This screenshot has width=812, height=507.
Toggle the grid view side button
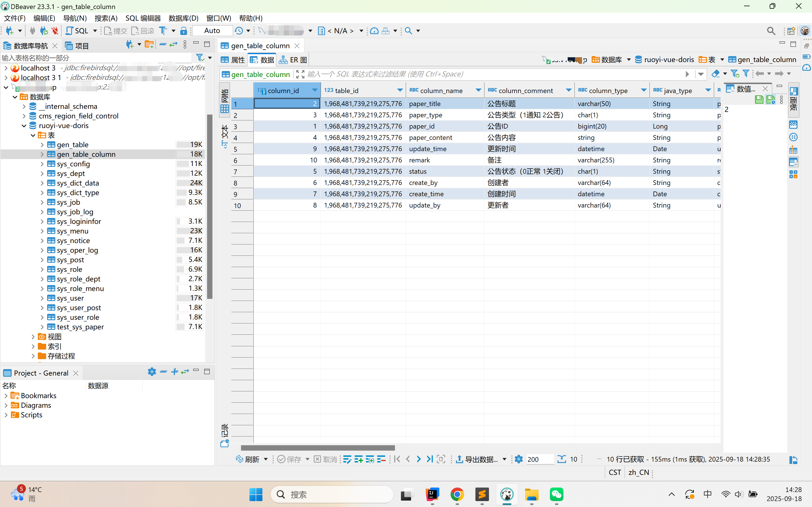point(225,101)
